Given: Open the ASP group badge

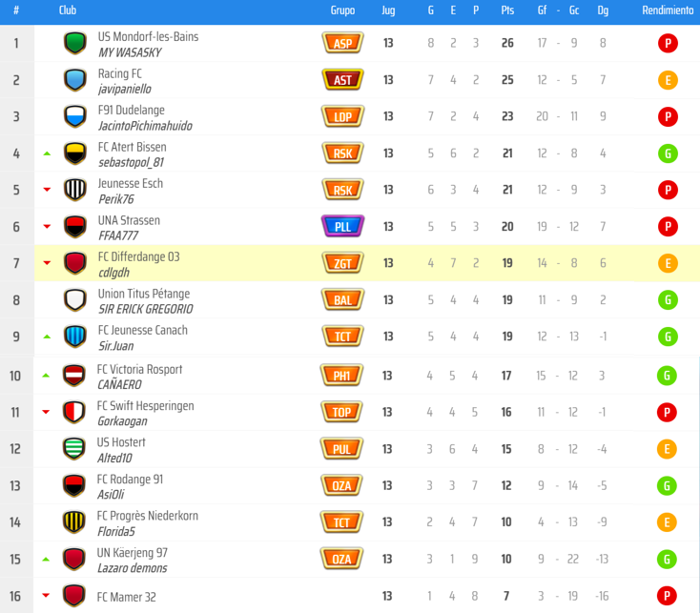Looking at the screenshot, I should coord(342,43).
